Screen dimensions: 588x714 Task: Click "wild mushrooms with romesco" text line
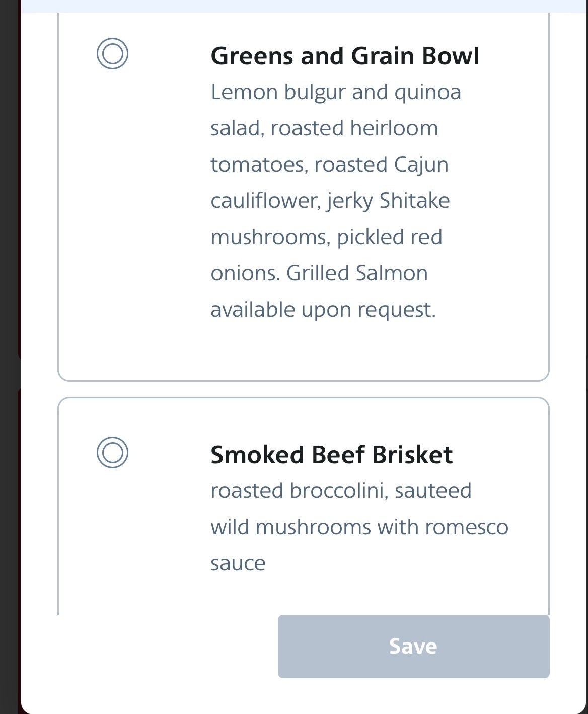click(x=359, y=527)
